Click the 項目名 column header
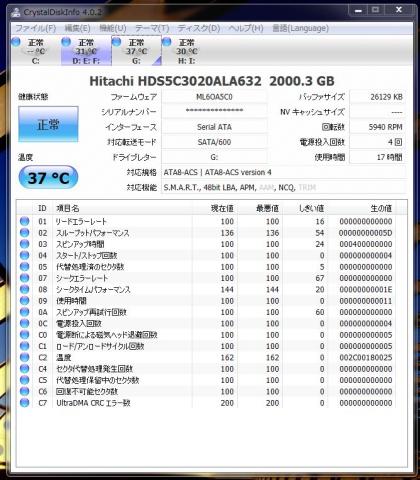Image resolution: width=420 pixels, height=480 pixels. coord(122,208)
